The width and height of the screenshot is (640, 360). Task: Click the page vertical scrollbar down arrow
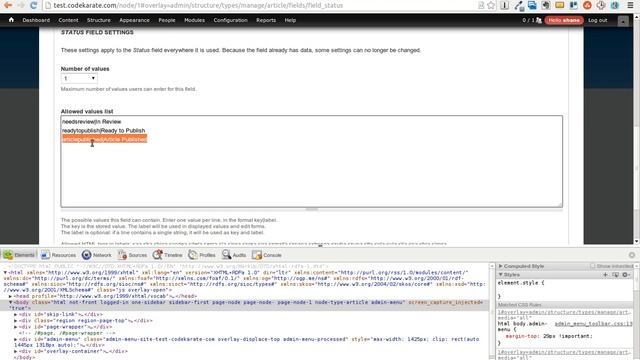pos(636,241)
